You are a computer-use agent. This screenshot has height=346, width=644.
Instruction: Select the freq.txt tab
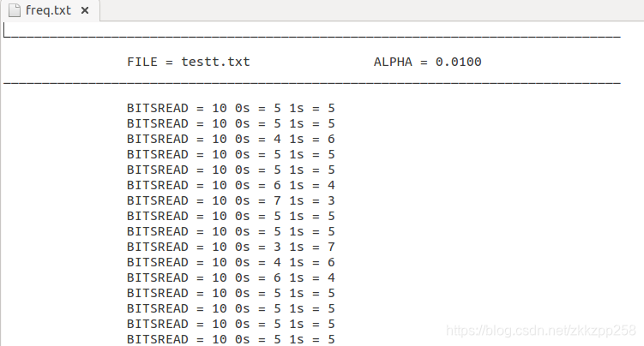(x=49, y=10)
